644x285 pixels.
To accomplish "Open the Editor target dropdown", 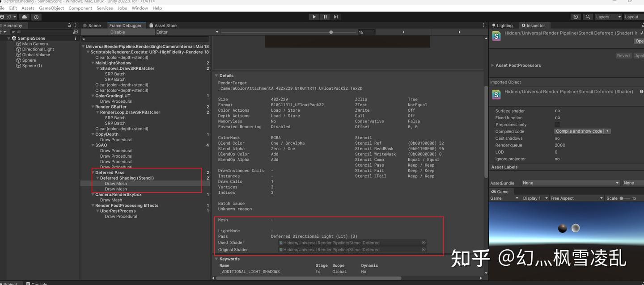I will pyautogui.click(x=187, y=32).
